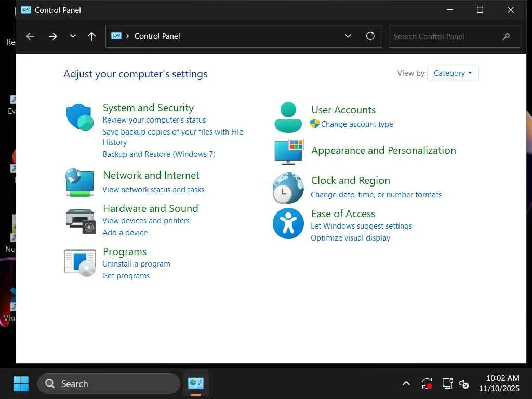The height and width of the screenshot is (399, 532).
Task: Open Appearance and Personalization category
Action: point(383,150)
